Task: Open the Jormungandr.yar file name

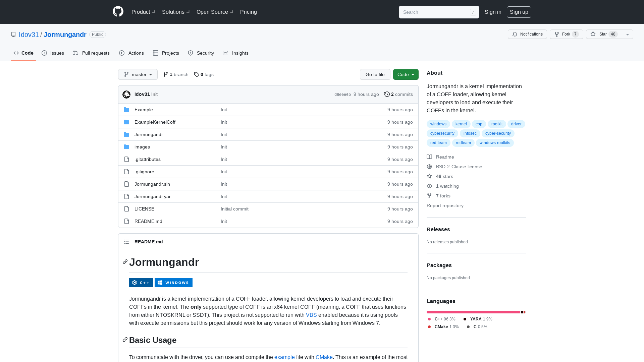Action: [153, 196]
